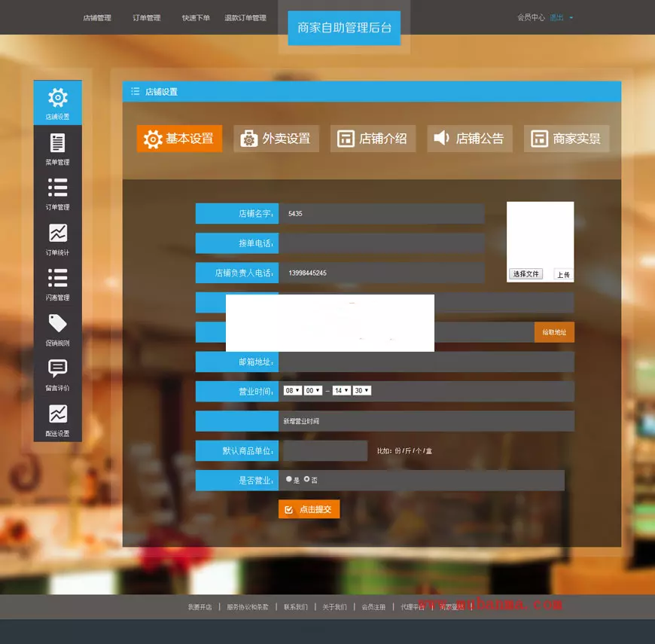The width and height of the screenshot is (655, 644).
Task: Open 订单管理 in top navigation
Action: [x=146, y=18]
